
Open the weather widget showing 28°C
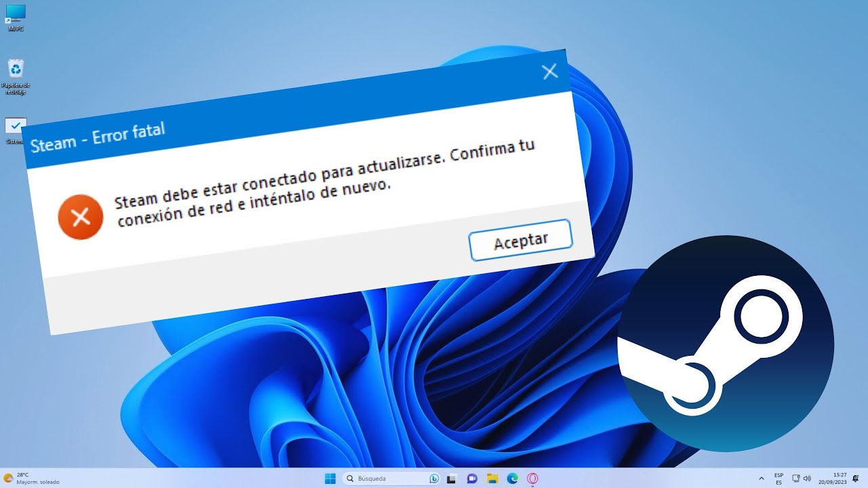pos(31,479)
